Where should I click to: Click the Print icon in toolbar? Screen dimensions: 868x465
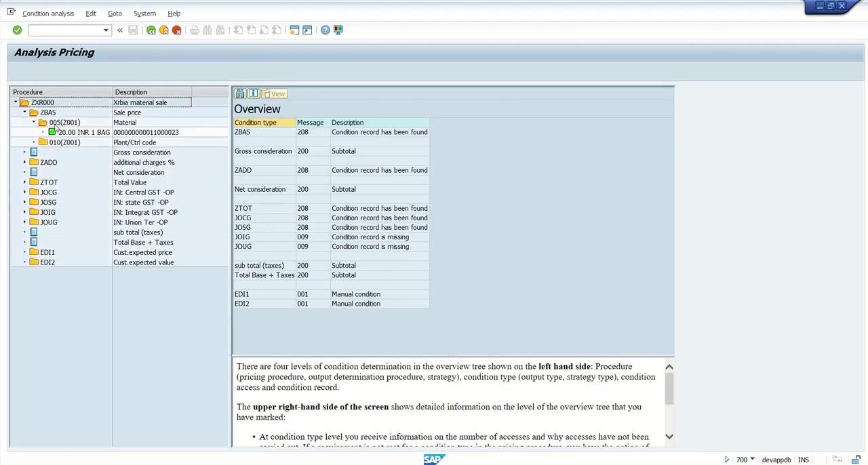[x=195, y=30]
